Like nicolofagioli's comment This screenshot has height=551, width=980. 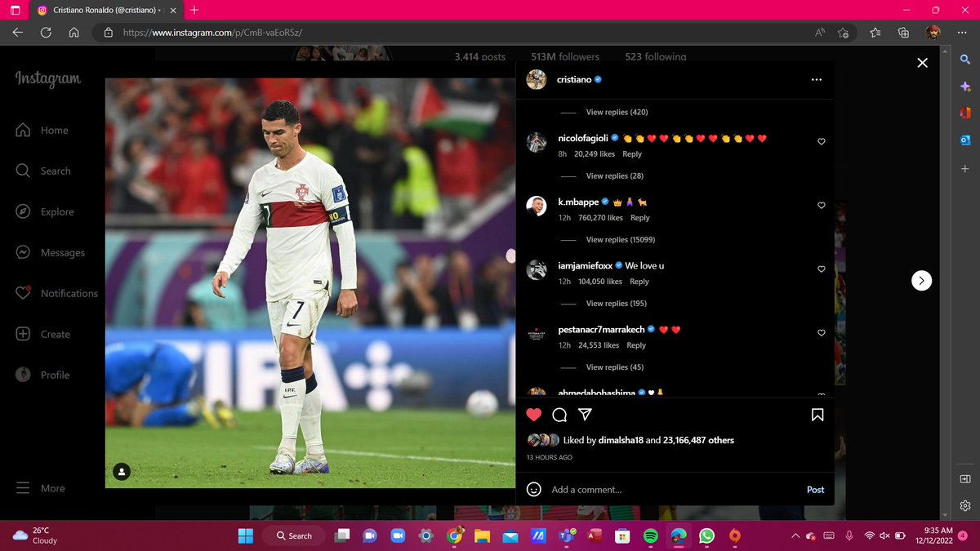(x=822, y=141)
